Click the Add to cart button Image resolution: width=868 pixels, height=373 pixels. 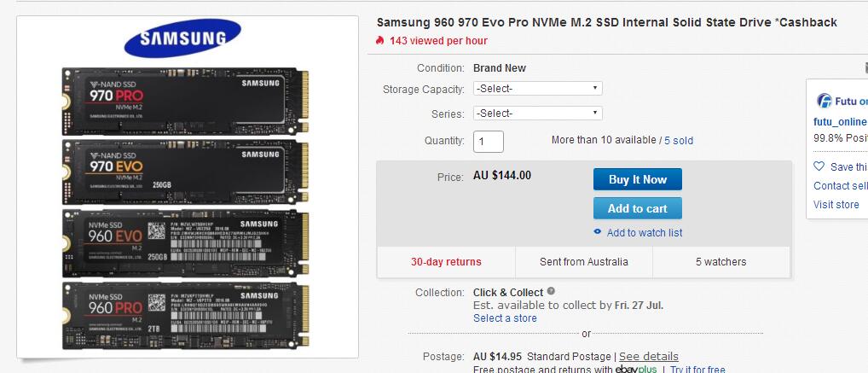(638, 208)
